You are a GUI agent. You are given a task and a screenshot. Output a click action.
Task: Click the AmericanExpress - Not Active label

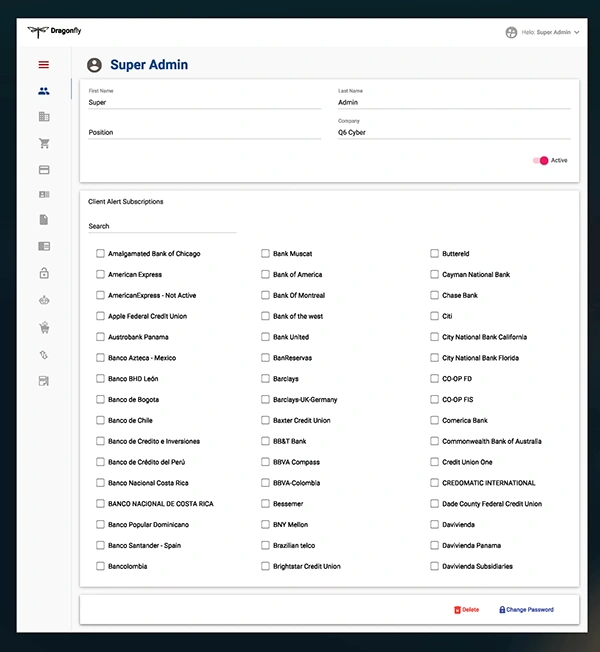pyautogui.click(x=152, y=295)
